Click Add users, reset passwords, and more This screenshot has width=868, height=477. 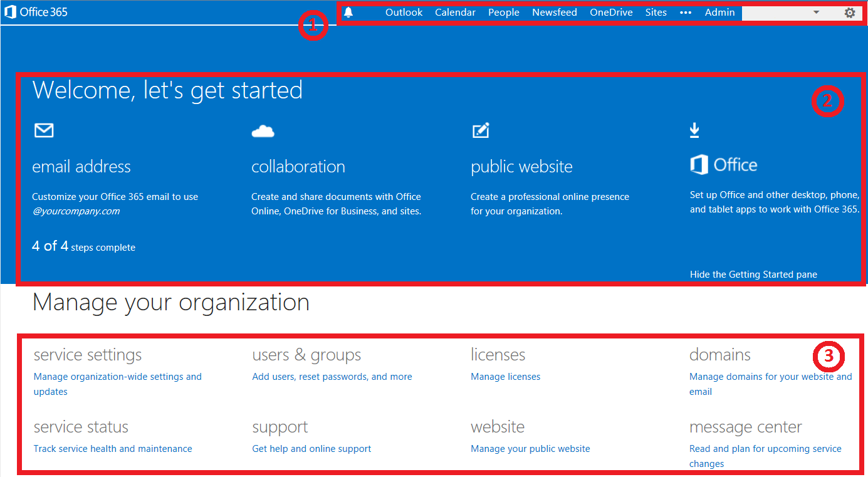point(332,377)
